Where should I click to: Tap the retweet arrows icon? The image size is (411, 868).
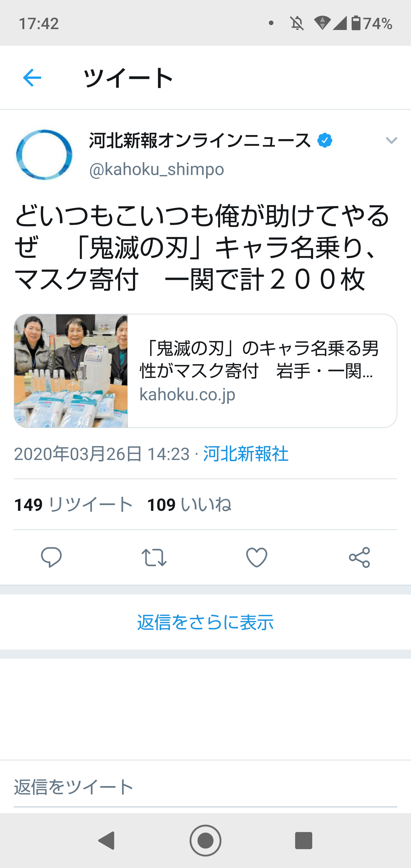click(x=154, y=557)
